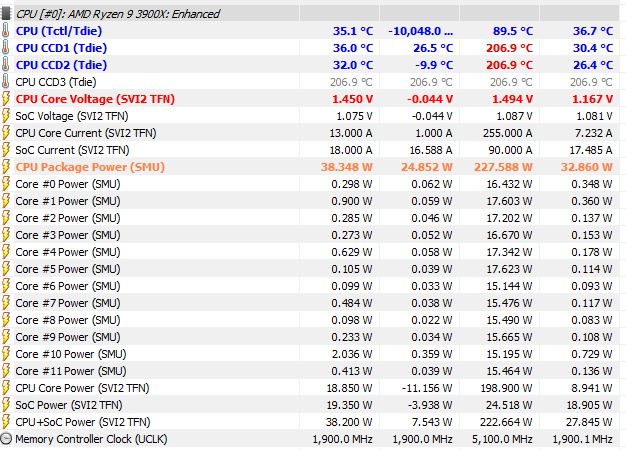
Task: Click lightning icon of Core #2 Power
Action: pos(6,218)
